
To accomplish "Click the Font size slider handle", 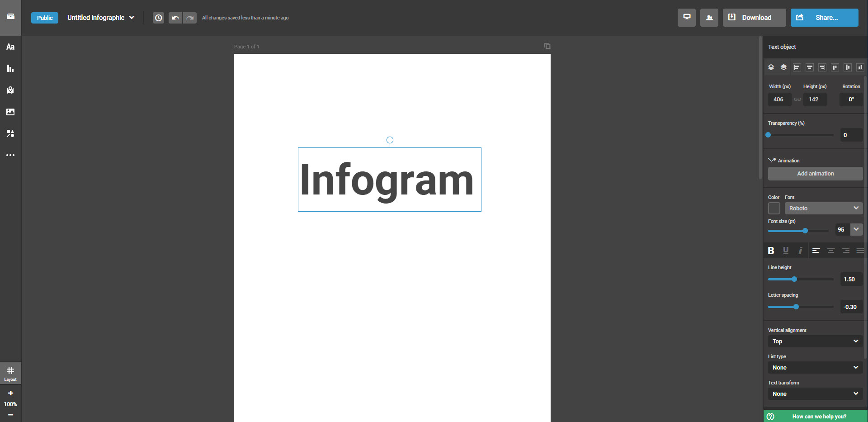I will tap(805, 231).
